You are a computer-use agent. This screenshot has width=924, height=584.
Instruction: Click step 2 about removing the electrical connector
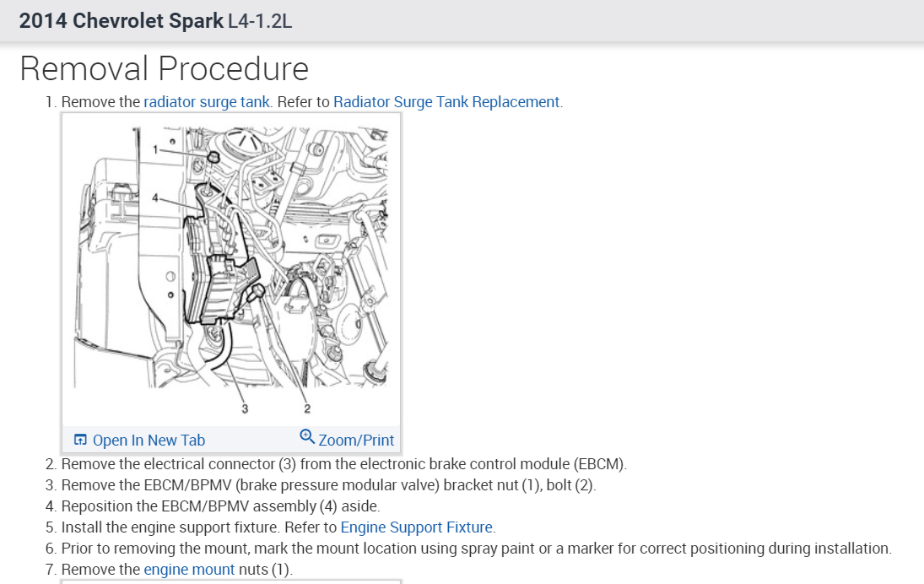(x=343, y=464)
